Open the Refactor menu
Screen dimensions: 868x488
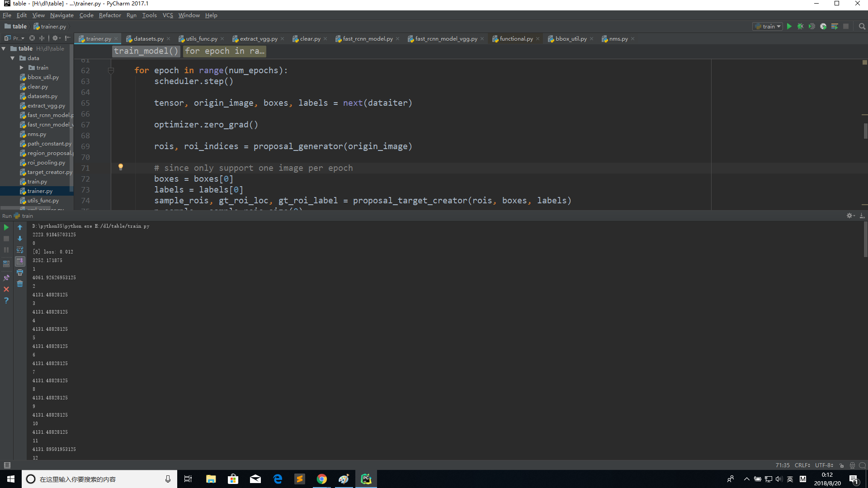click(x=110, y=15)
